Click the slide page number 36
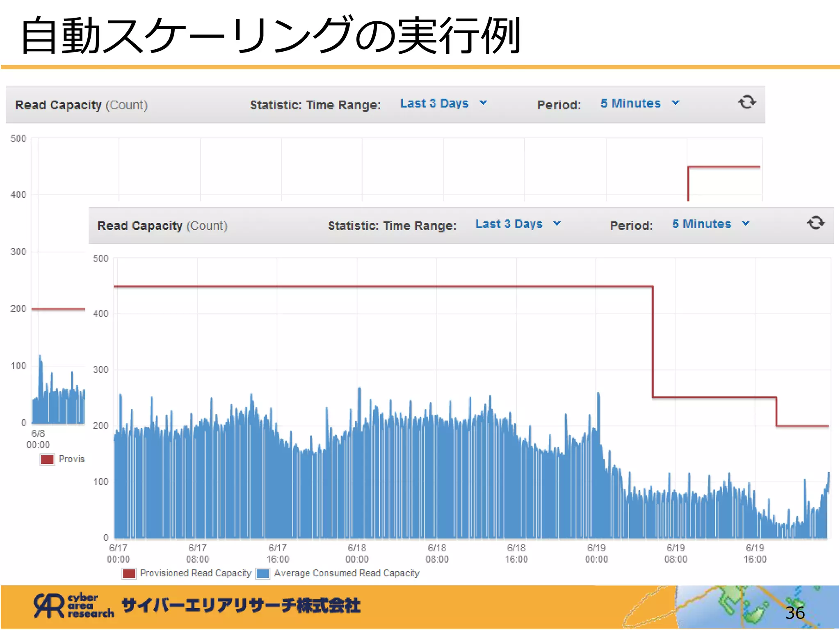840x630 pixels. 794,613
